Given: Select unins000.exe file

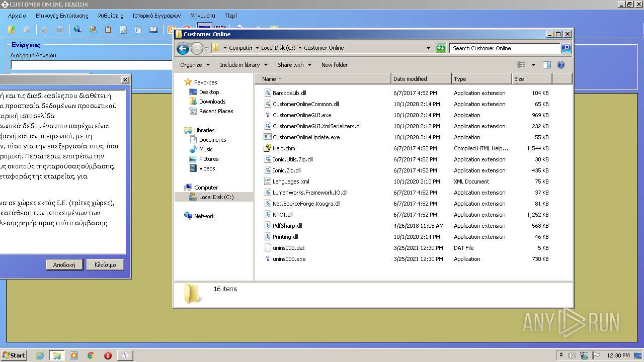Looking at the screenshot, I should pyautogui.click(x=289, y=259).
